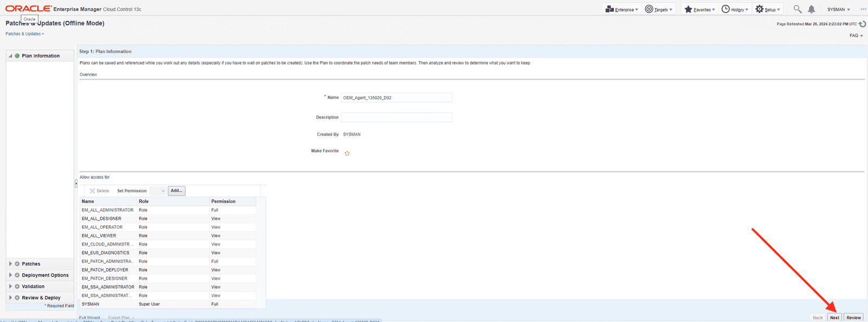Open the SYSMAN user menu
The height and width of the screenshot is (322, 868).
tap(838, 9)
